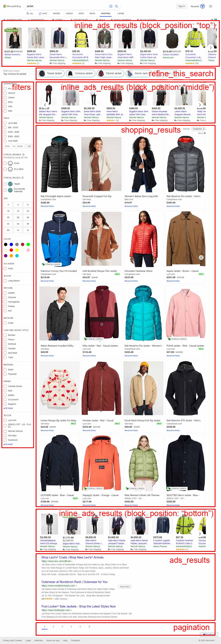The image size is (221, 644).
Task: Click the Sign in button
Action: [181, 6]
